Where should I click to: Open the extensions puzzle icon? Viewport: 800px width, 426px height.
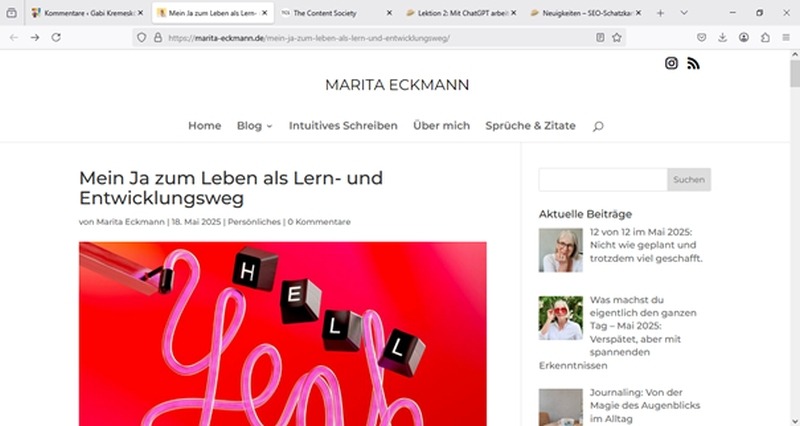(765, 37)
